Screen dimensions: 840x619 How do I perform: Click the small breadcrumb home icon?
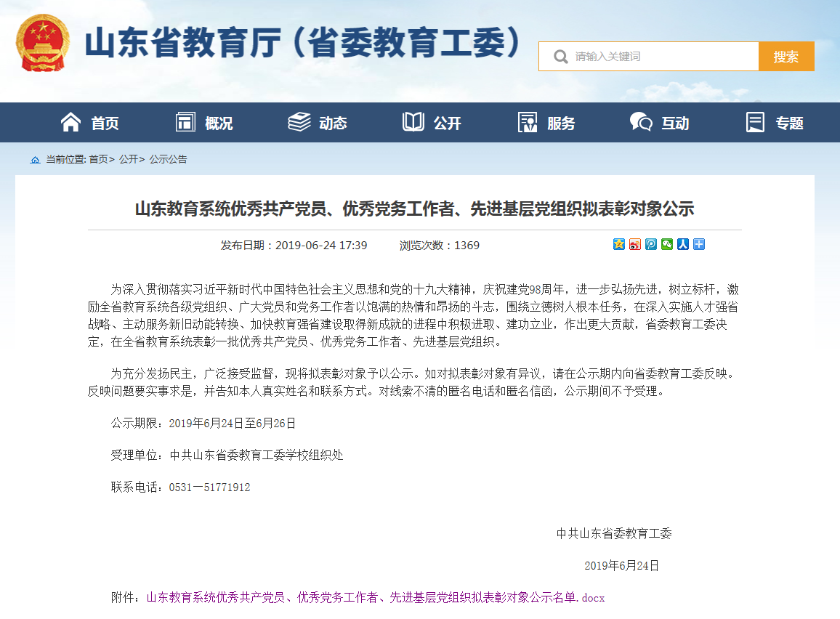coord(35,160)
